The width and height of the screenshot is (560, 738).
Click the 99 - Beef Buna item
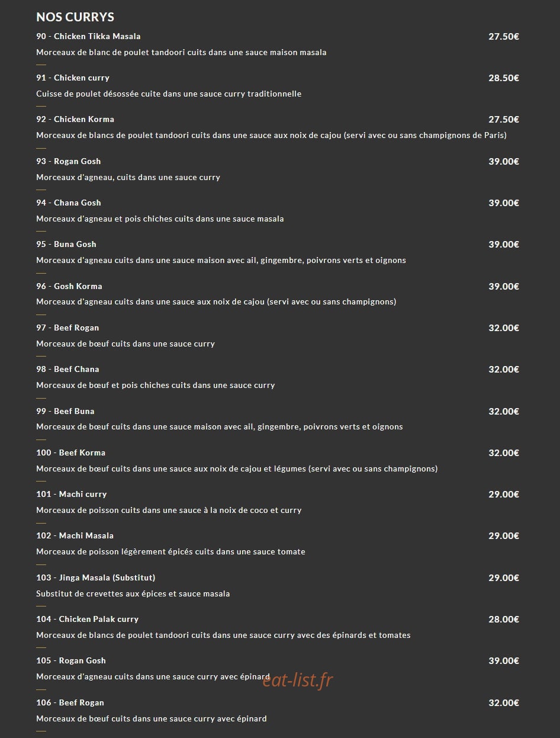click(65, 411)
